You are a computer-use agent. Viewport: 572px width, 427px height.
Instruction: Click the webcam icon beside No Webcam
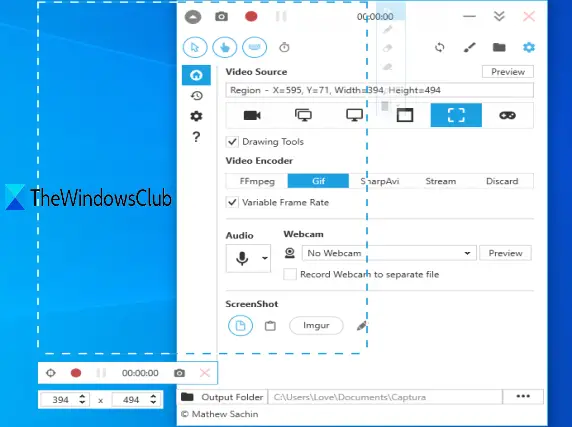click(290, 253)
